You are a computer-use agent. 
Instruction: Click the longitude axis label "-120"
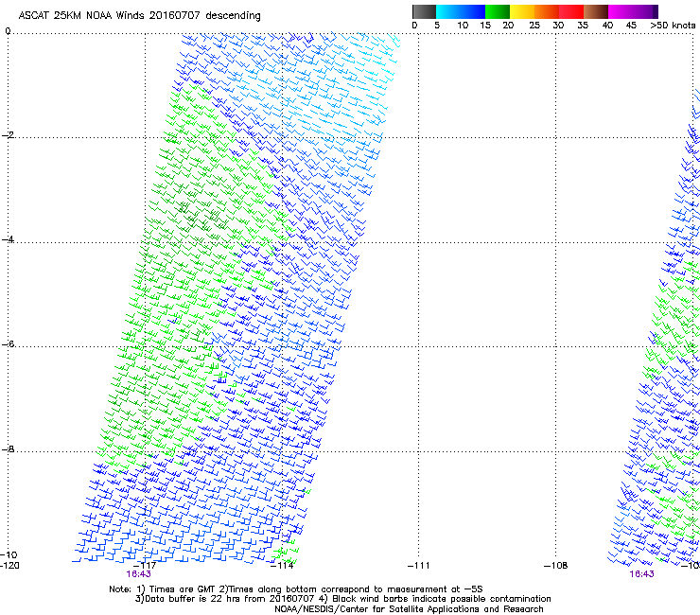tap(9, 566)
